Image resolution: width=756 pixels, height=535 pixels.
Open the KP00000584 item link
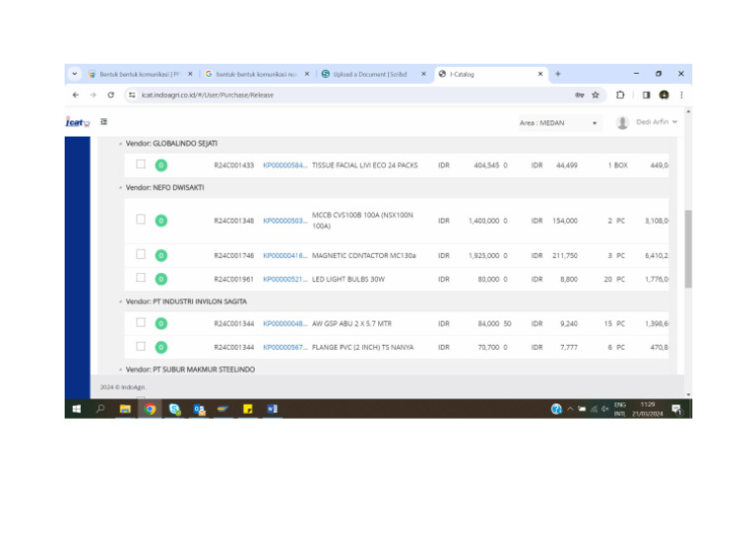pos(284,166)
